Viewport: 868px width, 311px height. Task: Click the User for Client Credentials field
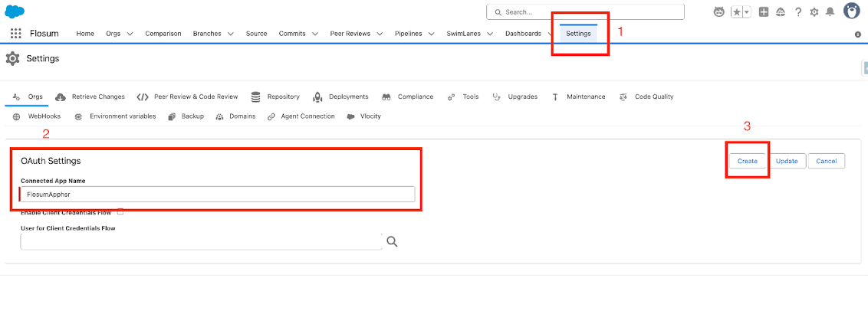202,241
